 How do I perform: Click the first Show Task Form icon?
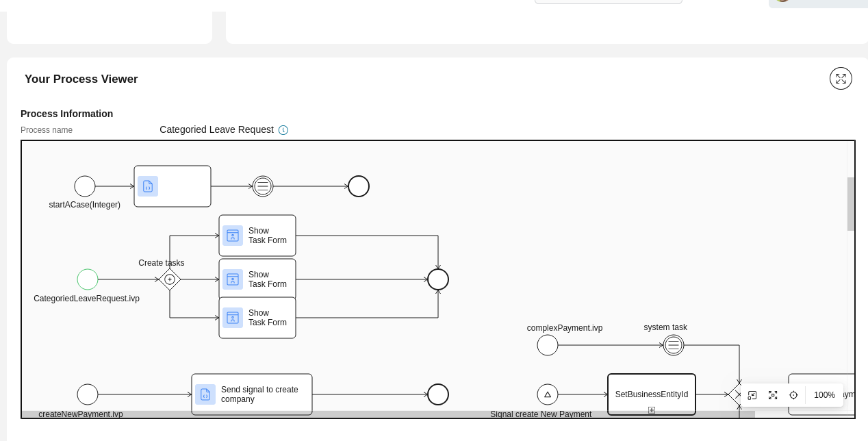233,236
